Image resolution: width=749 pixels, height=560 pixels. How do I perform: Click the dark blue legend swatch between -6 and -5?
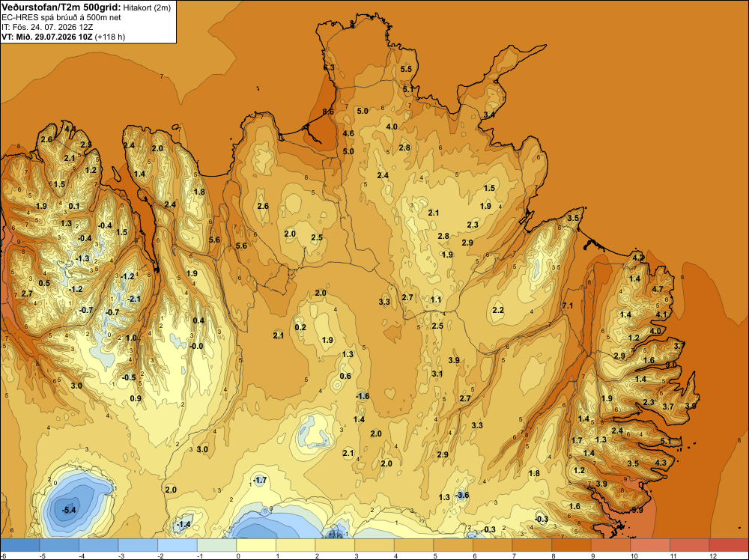click(x=20, y=545)
